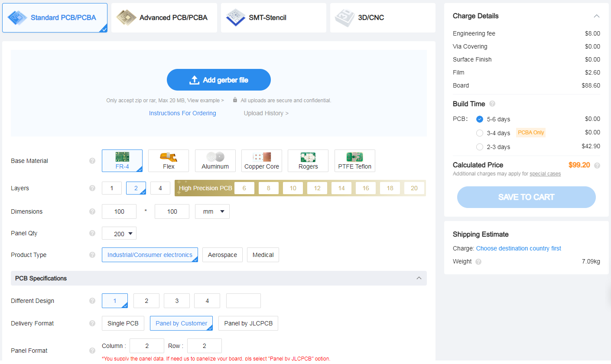Choose the Aluminum base material option
The image size is (611, 364).
click(x=215, y=161)
